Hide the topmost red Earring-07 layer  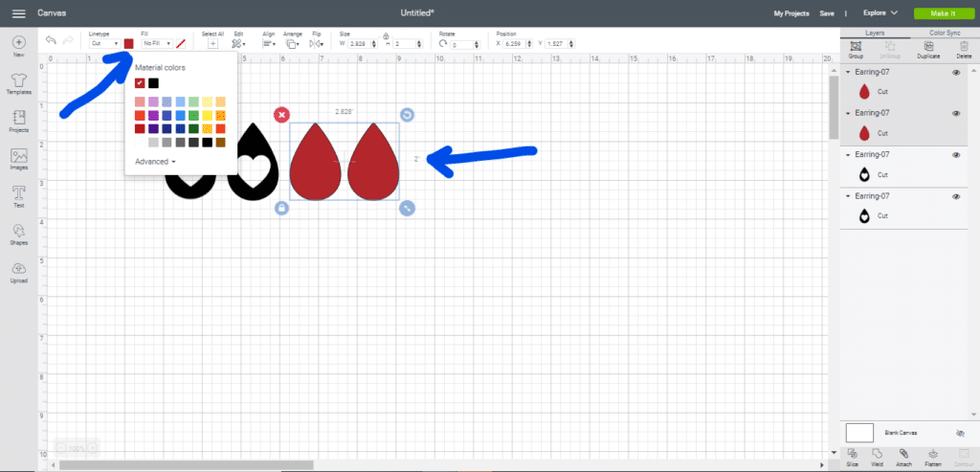pyautogui.click(x=956, y=73)
